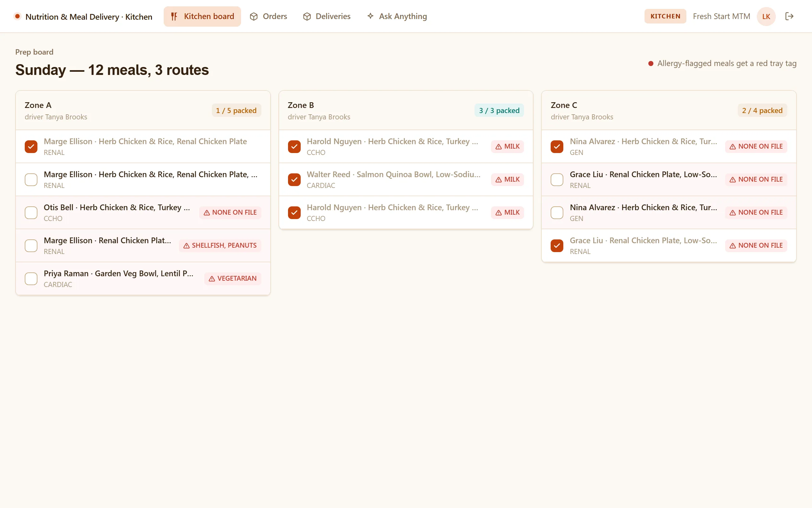Check Priya Raman Garden Veg Bowl packed
Image resolution: width=812 pixels, height=508 pixels.
(31, 279)
